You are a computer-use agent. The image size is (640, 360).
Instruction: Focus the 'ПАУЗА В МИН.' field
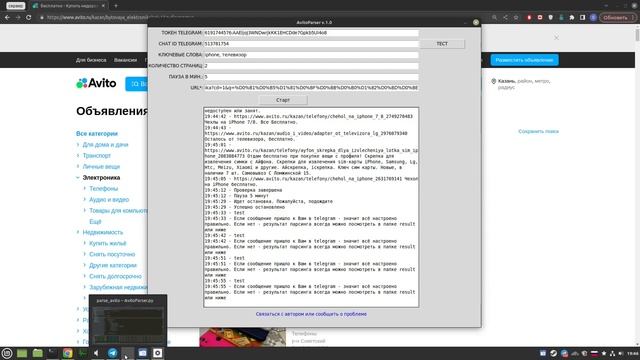point(311,77)
